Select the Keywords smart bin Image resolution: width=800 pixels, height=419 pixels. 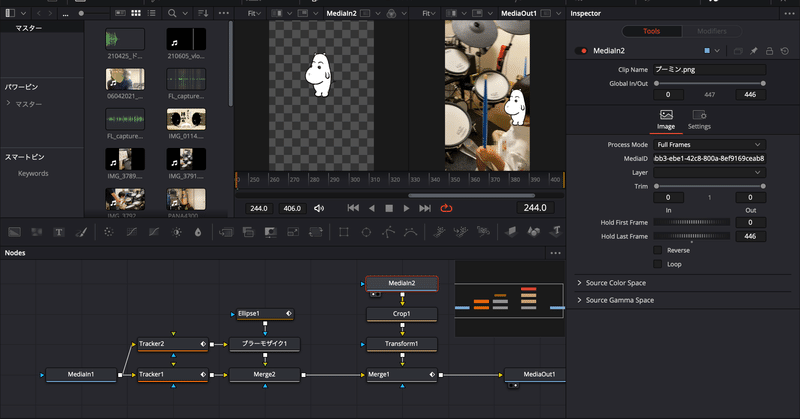click(33, 174)
